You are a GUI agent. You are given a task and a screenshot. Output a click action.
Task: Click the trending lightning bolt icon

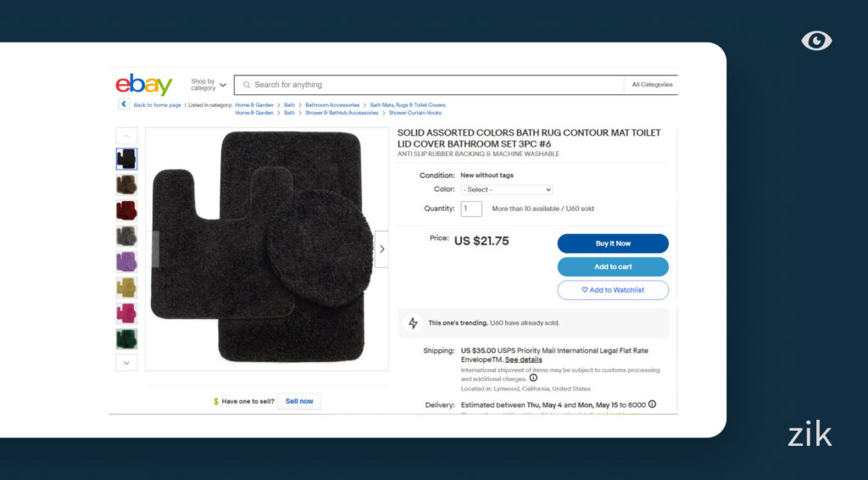[413, 323]
